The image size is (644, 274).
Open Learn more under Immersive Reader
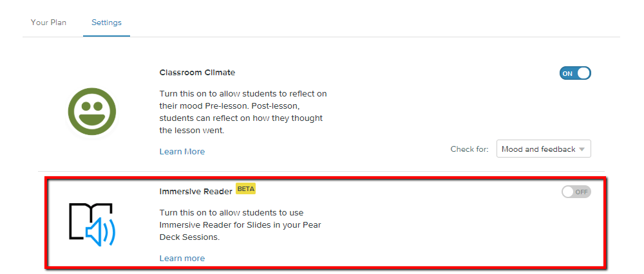182,259
